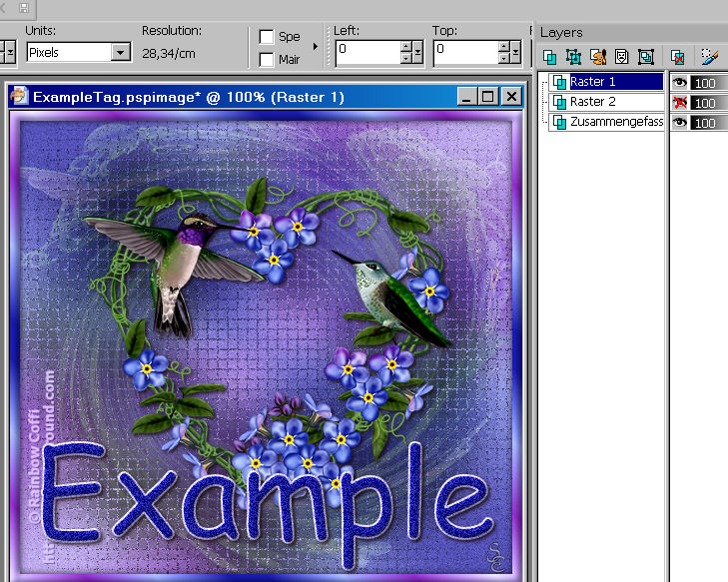Close the ExampleTag.pspimage document window
The width and height of the screenshot is (728, 582).
point(511,97)
